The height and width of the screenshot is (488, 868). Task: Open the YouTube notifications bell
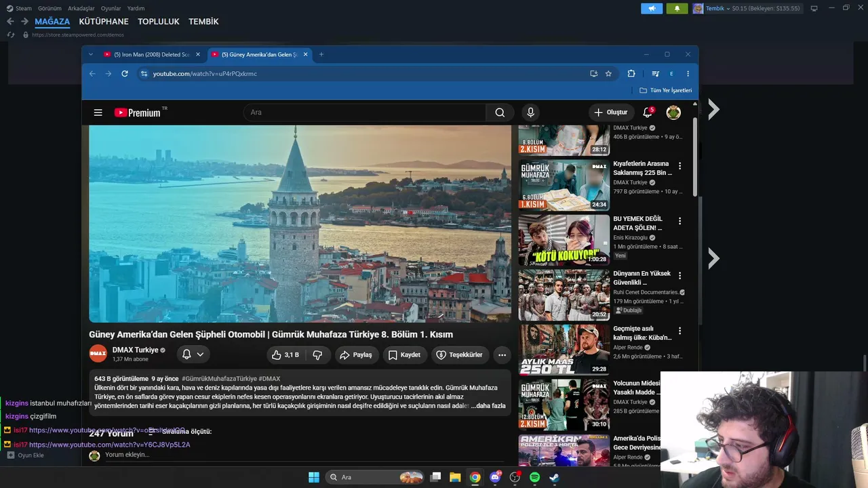click(648, 113)
